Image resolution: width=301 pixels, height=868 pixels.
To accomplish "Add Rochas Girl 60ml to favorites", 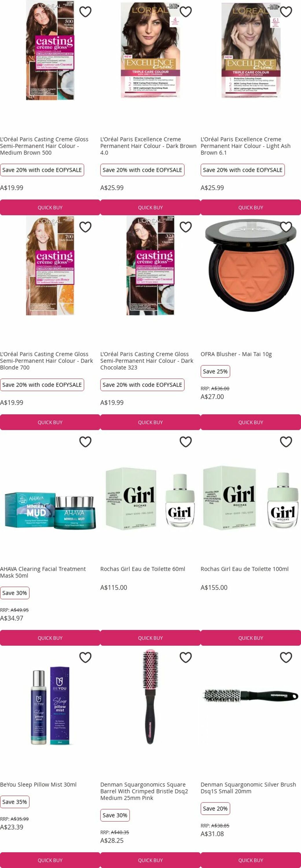I will pos(186,442).
